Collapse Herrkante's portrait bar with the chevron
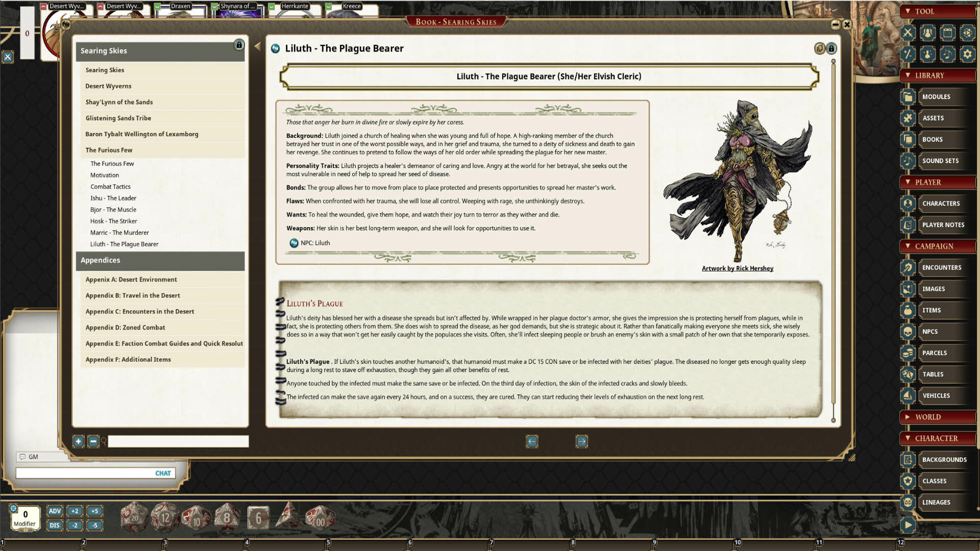Image resolution: width=980 pixels, height=551 pixels. pos(271,6)
